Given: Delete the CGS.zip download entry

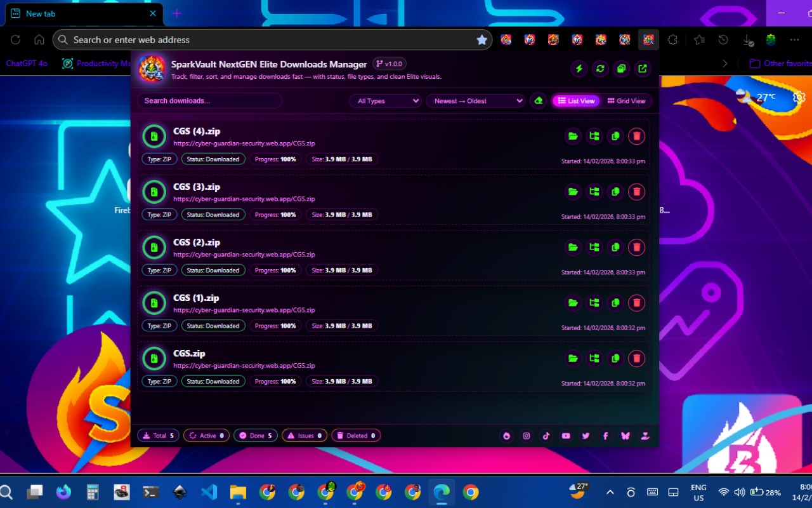Looking at the screenshot, I should (x=636, y=358).
